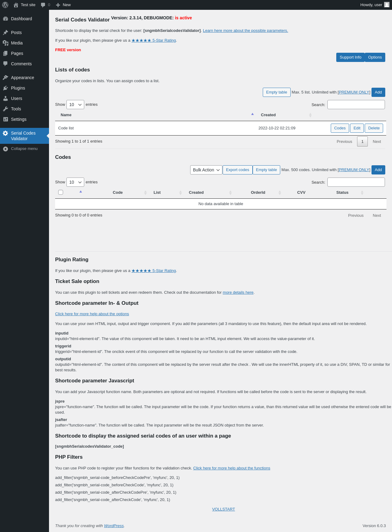Open help about the functions link
This screenshot has height=532, width=392.
pyautogui.click(x=232, y=468)
